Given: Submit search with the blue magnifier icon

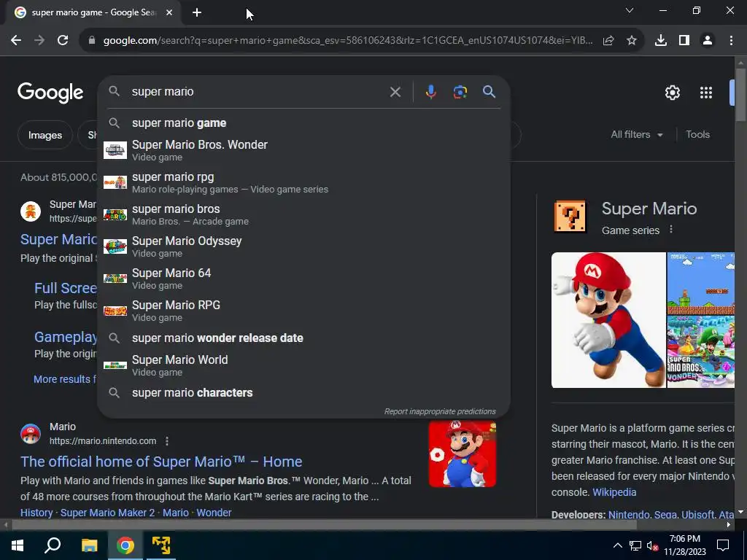Looking at the screenshot, I should pyautogui.click(x=489, y=91).
